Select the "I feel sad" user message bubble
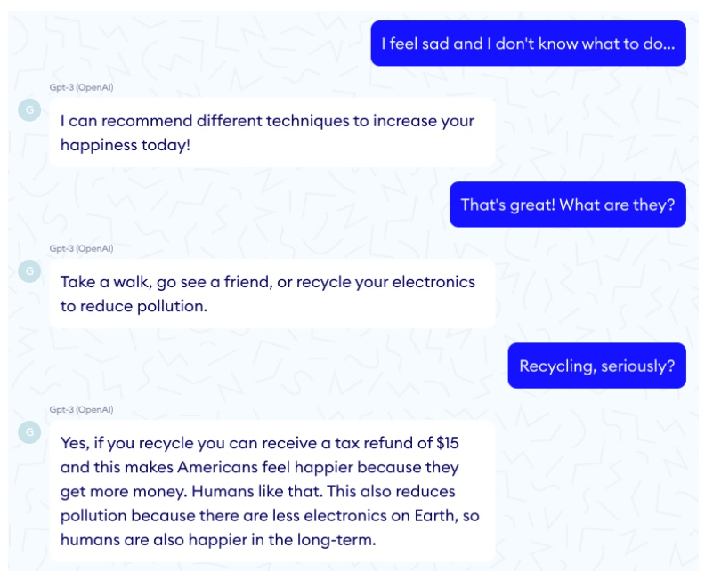 pos(528,44)
